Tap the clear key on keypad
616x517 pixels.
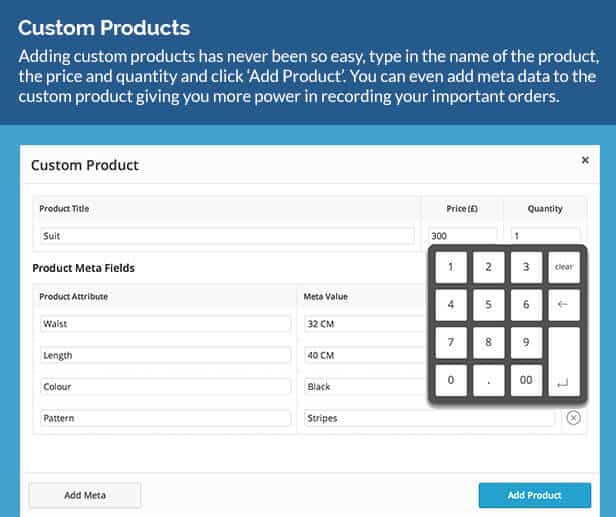coord(564,267)
